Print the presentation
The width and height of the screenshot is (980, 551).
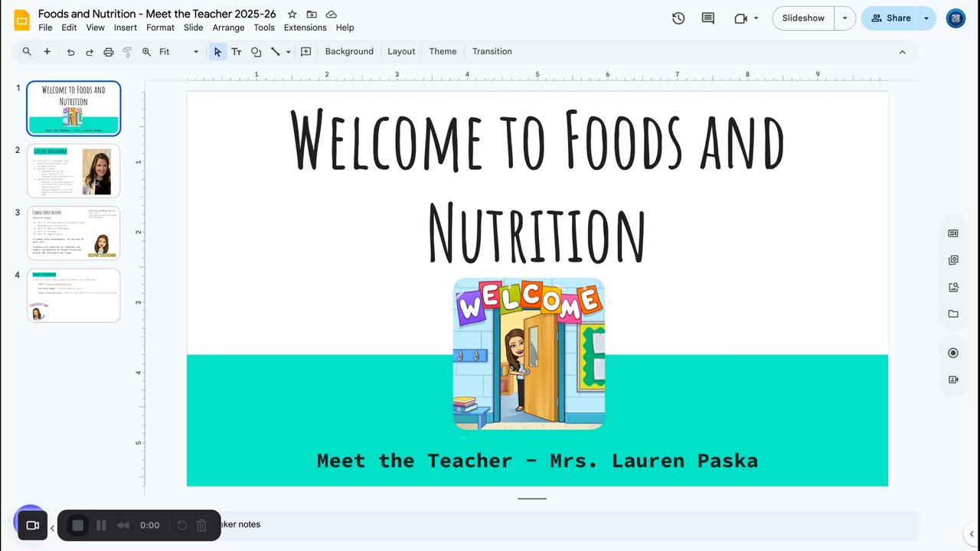point(109,52)
